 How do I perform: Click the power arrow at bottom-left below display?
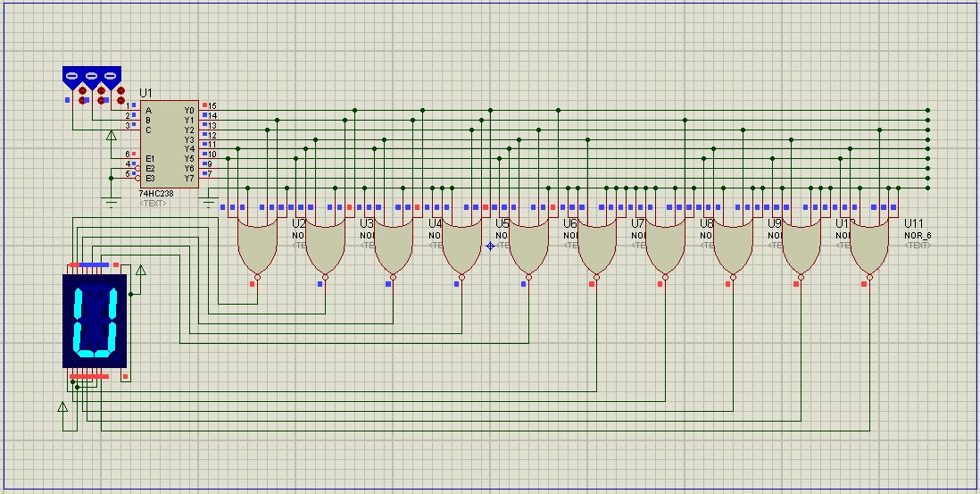[x=62, y=408]
